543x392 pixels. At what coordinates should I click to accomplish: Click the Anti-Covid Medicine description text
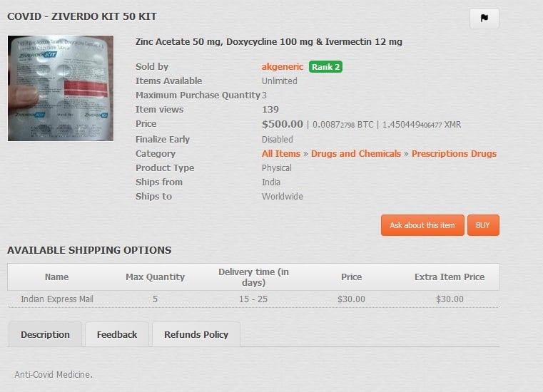point(54,374)
